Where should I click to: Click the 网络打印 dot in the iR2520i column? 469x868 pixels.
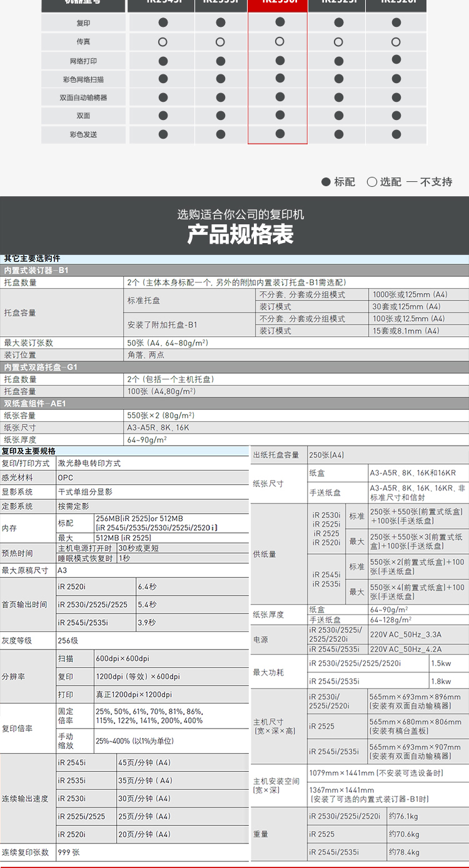396,60
